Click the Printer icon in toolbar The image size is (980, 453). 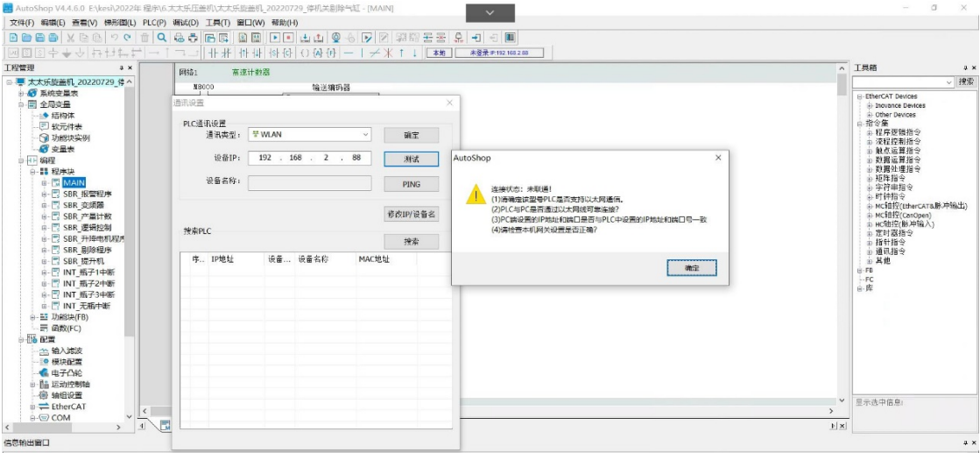point(193,37)
